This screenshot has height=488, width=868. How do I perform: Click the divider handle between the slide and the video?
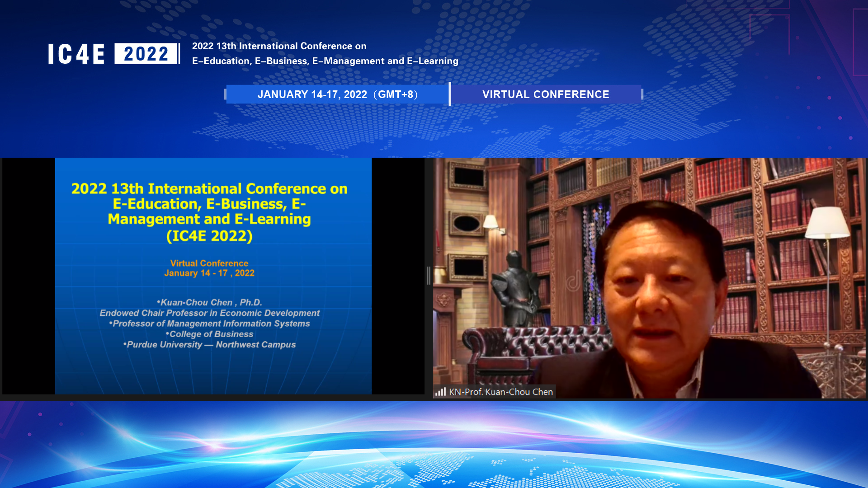pyautogui.click(x=429, y=276)
